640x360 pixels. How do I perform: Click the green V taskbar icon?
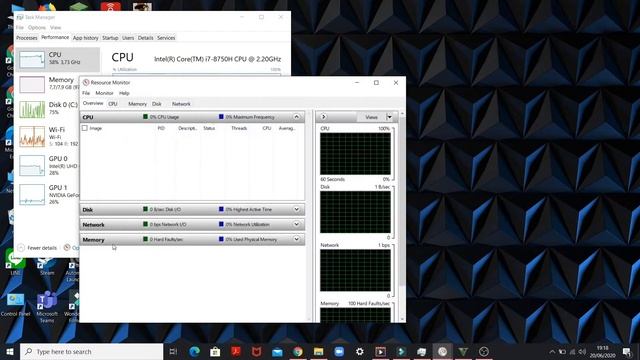463,351
